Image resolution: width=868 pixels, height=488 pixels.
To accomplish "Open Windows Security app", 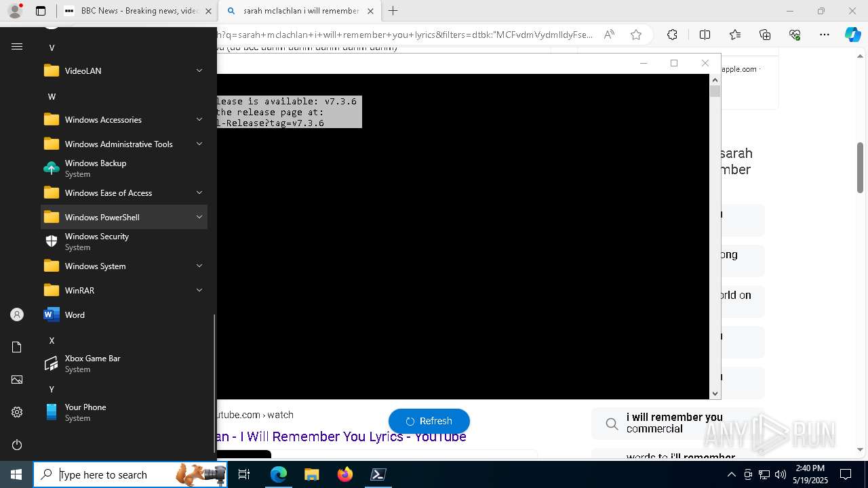I will coord(124,241).
